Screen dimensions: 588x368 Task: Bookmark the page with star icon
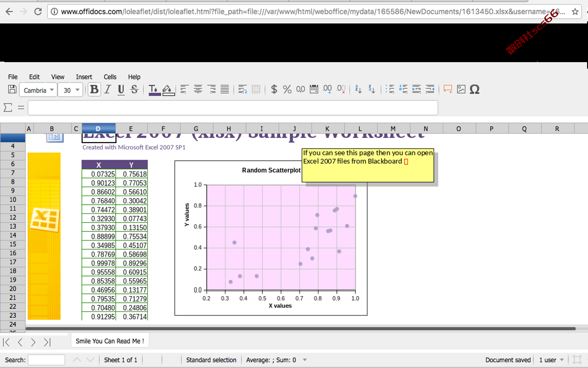575,12
